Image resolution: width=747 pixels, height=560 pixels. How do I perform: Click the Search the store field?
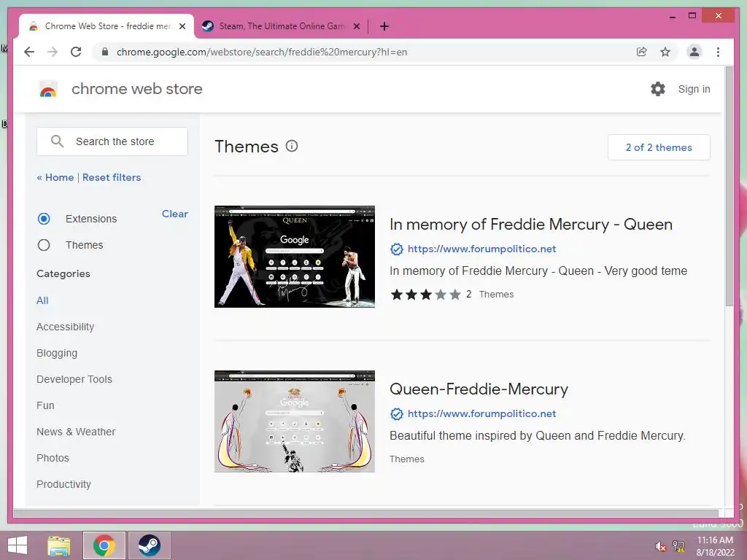coord(112,141)
